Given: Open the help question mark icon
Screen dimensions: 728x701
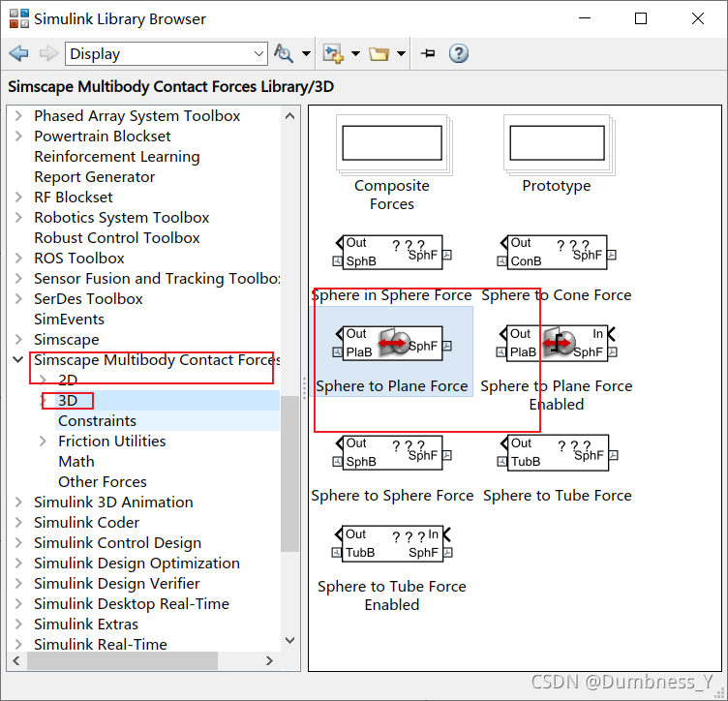Looking at the screenshot, I should [x=458, y=54].
